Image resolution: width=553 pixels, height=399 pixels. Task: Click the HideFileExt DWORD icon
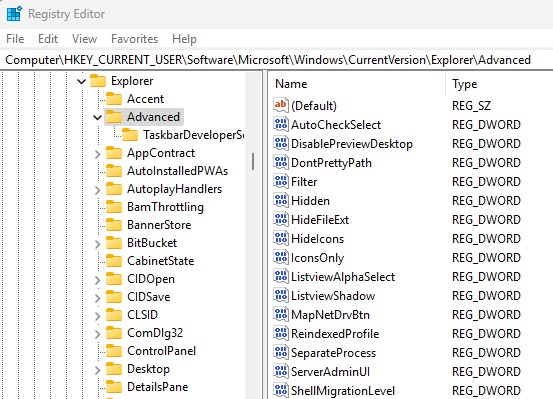(x=281, y=219)
